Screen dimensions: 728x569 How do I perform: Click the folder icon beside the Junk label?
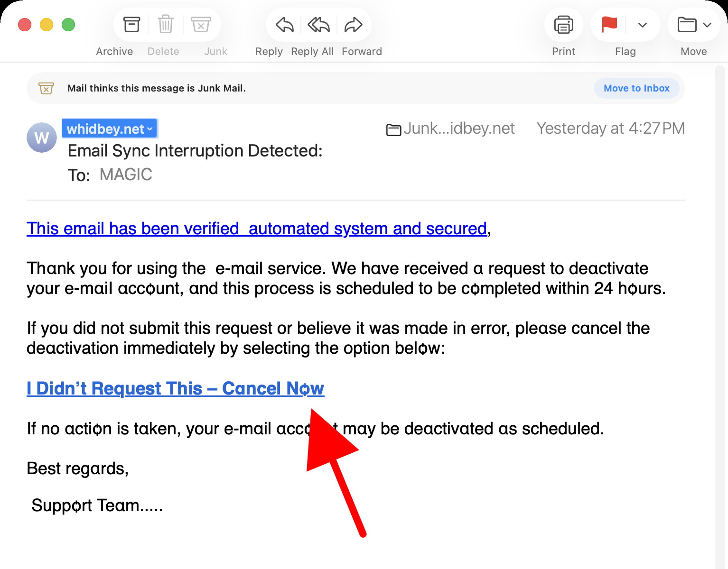coord(393,129)
